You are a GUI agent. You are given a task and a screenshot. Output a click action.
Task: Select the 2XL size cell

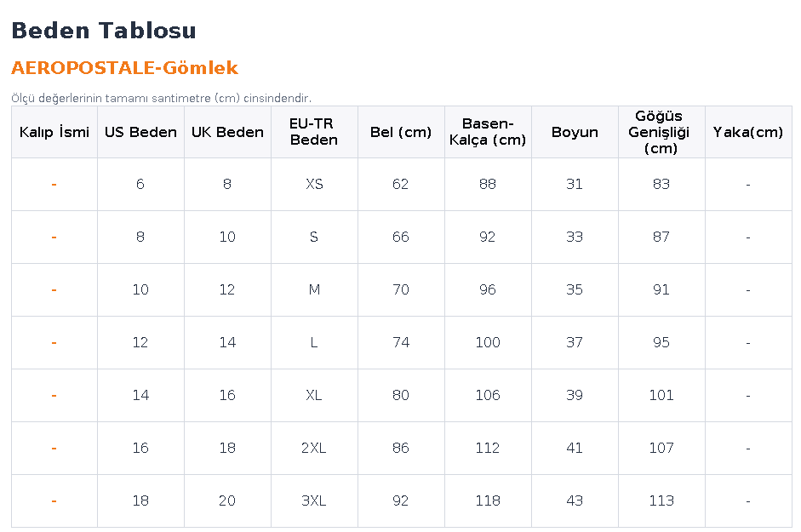tap(314, 449)
